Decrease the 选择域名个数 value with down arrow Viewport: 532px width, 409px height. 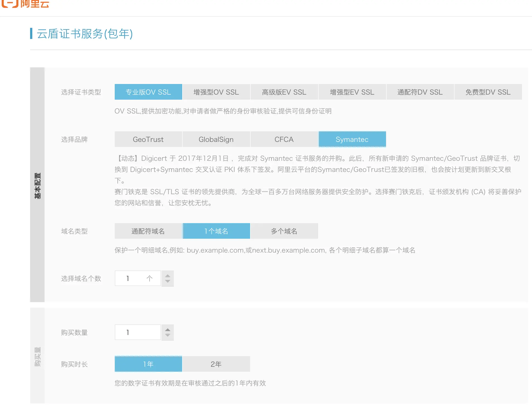coord(168,281)
